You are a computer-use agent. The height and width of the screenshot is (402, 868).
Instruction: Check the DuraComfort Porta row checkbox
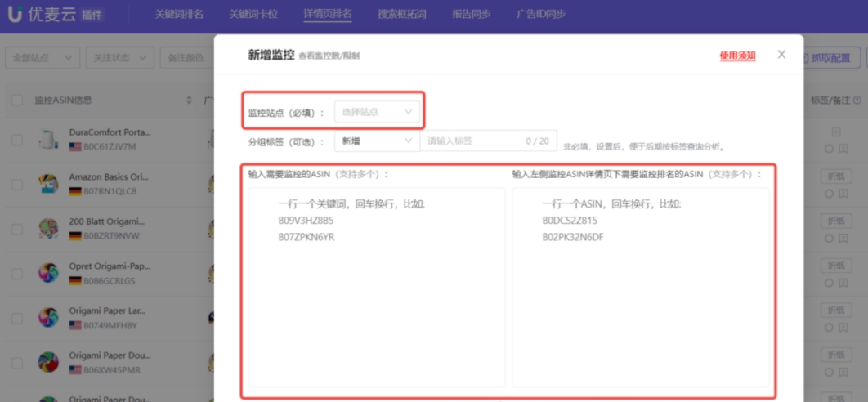click(x=17, y=140)
